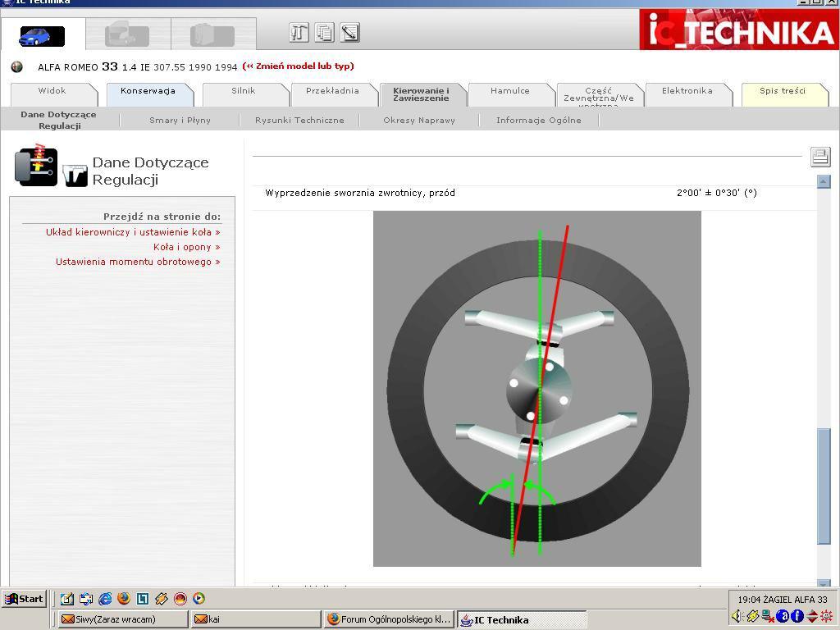Image resolution: width=840 pixels, height=630 pixels.
Task: Click the blue square quick launch icon
Action: (x=143, y=598)
